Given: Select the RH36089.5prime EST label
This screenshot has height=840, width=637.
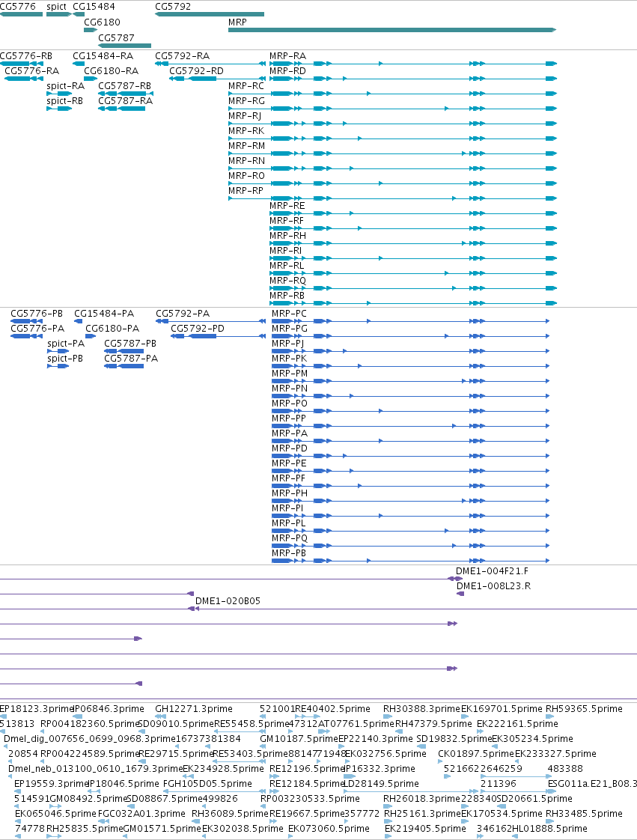Looking at the screenshot, I should coord(231,814).
